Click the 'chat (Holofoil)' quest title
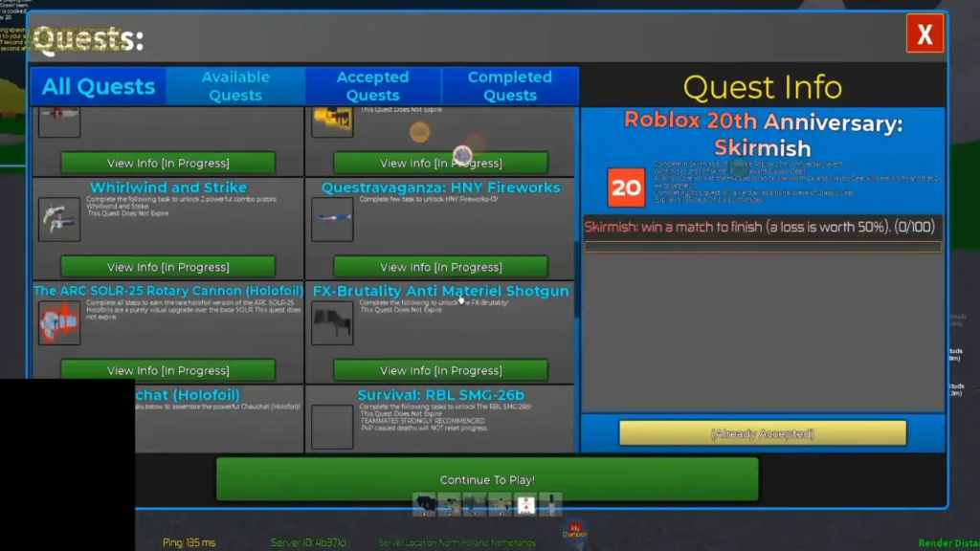The height and width of the screenshot is (551, 980). [x=188, y=395]
